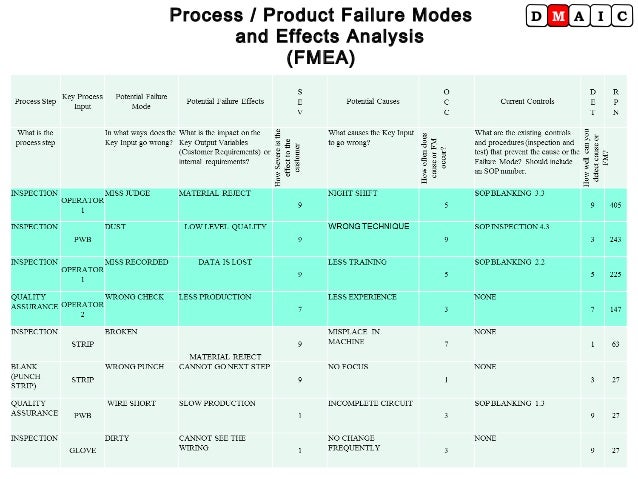
Task: Click the C box in DMAIC
Action: 622,16
